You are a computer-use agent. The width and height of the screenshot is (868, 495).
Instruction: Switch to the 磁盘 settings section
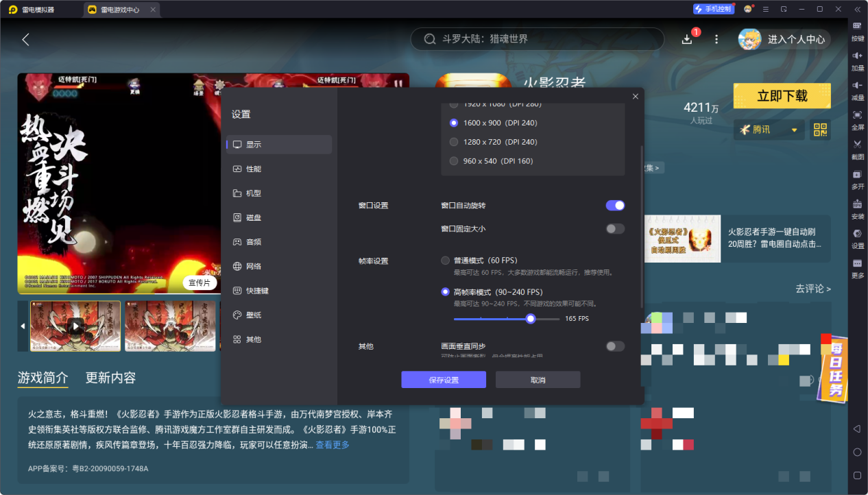279,217
